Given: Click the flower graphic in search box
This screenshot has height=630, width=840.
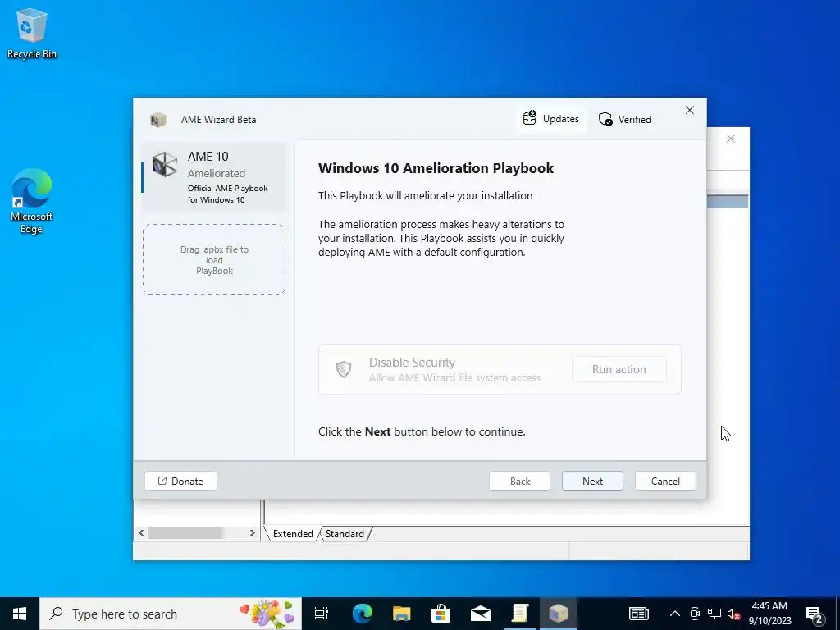Looking at the screenshot, I should point(267,614).
